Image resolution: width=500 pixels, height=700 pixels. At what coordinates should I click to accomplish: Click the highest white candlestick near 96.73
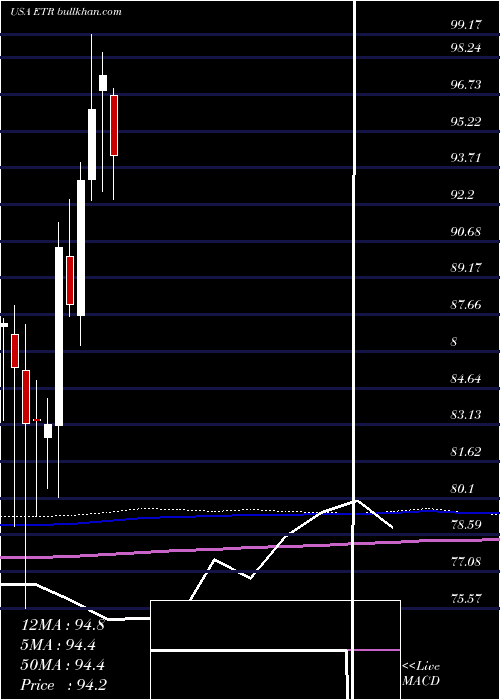(x=103, y=83)
